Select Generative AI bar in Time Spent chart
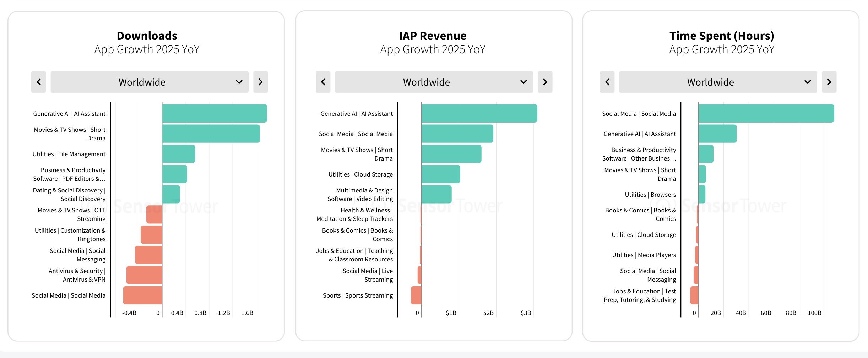868x358 pixels. click(717, 134)
